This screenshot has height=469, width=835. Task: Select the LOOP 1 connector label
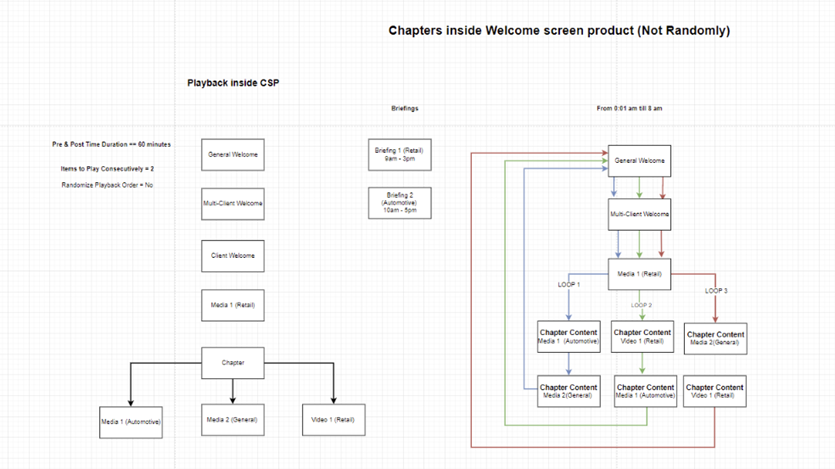(568, 285)
